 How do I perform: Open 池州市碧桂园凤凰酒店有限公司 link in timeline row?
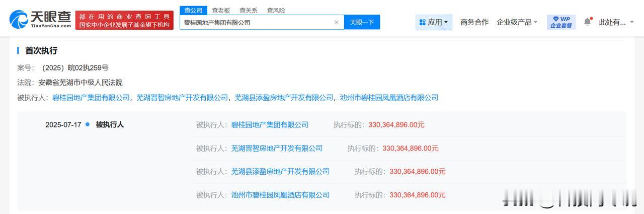point(280,195)
